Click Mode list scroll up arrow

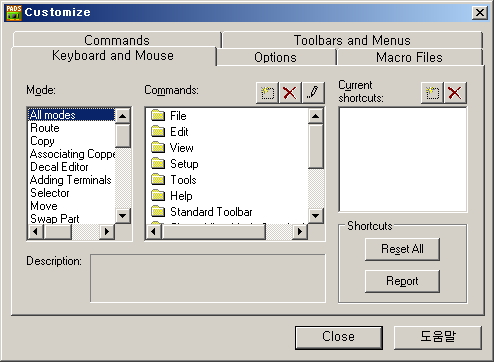123,116
